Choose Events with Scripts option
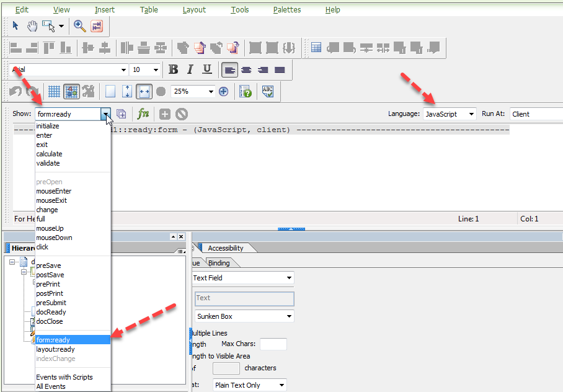Screen dimensions: 563x392 (x=73, y=377)
